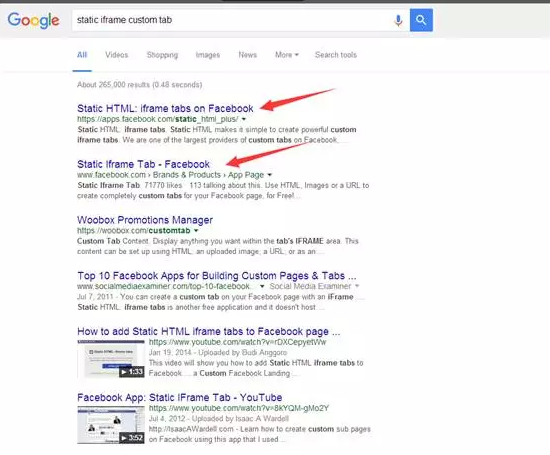The width and height of the screenshot is (550, 455).
Task: Open the More search menu
Action: 287,55
